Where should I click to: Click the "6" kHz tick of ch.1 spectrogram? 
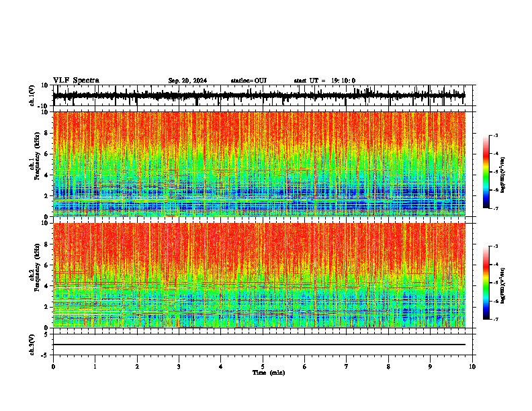46,154
